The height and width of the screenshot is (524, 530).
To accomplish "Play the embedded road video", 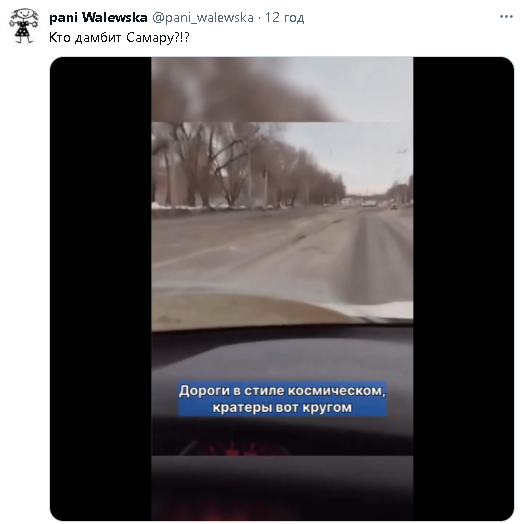I will pos(282,289).
